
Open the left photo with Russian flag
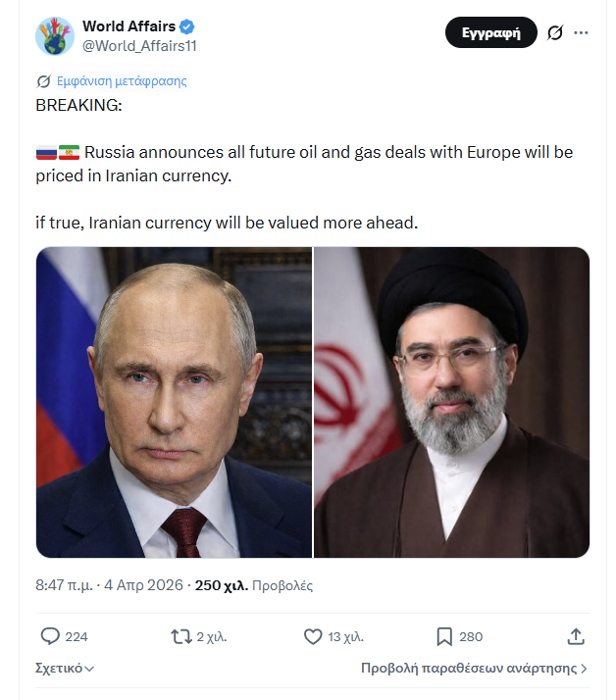(174, 402)
